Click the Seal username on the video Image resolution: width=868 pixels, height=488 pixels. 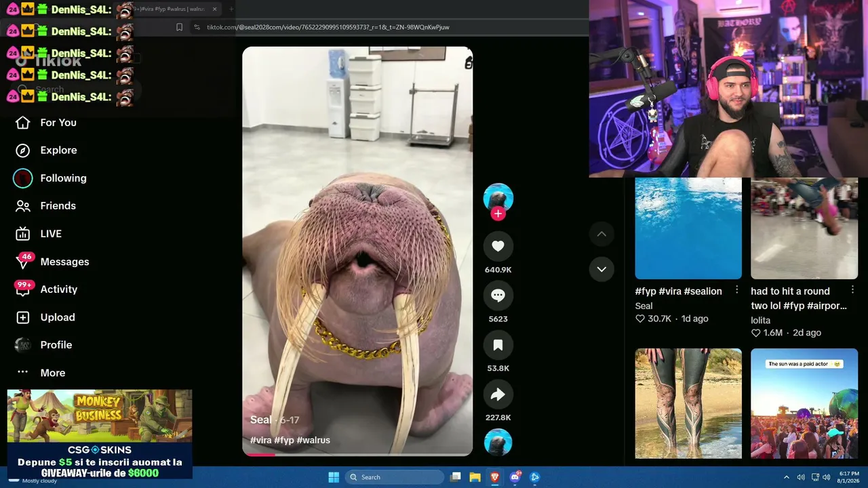pos(260,420)
